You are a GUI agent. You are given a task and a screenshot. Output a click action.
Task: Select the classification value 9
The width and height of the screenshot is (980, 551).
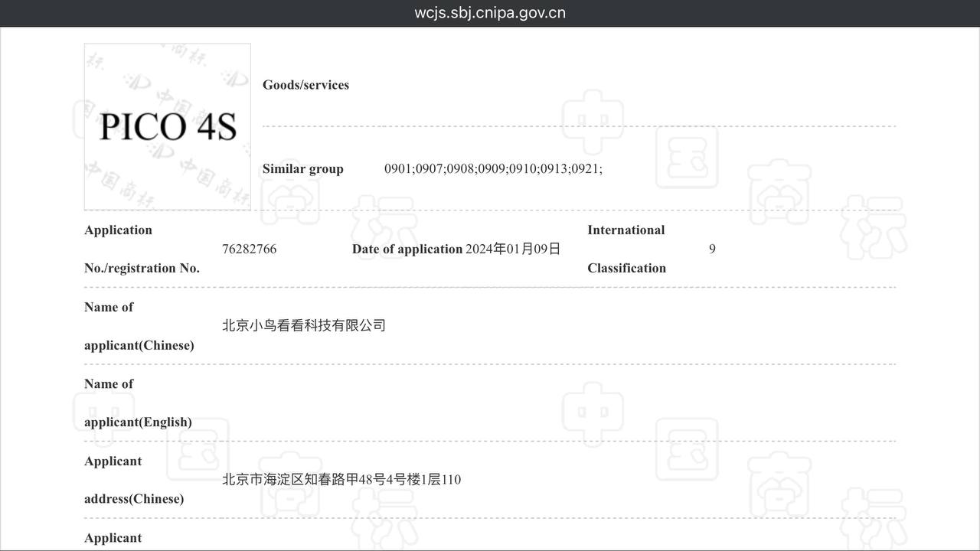coord(712,249)
